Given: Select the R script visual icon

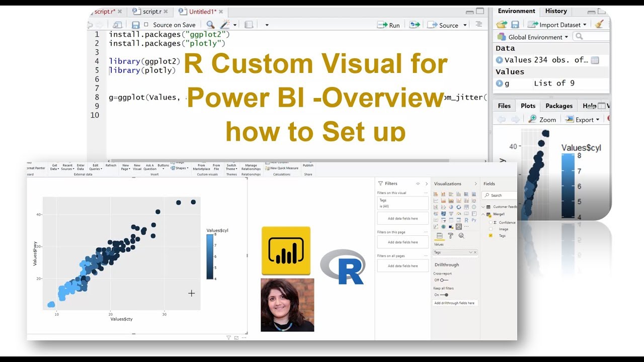Looking at the screenshot, I should coord(466,220).
